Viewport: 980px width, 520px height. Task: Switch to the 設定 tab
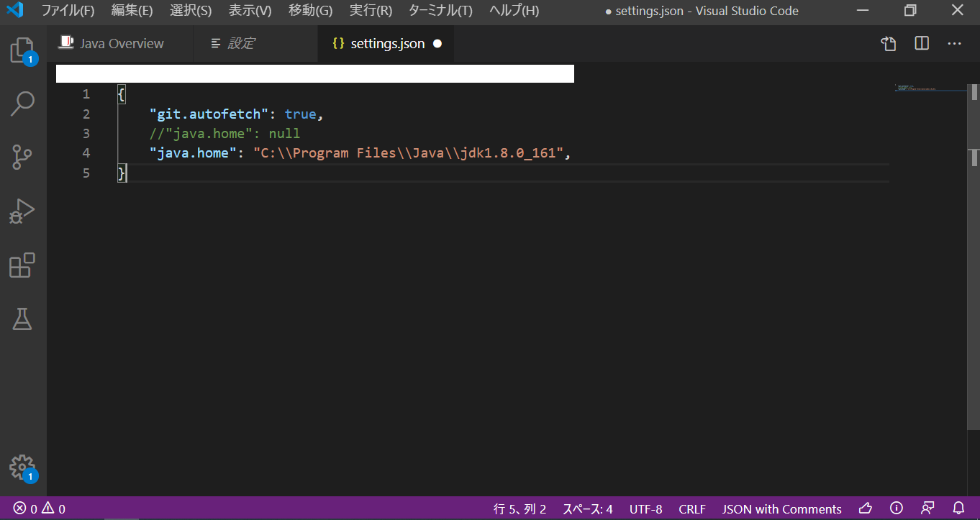tap(255, 44)
